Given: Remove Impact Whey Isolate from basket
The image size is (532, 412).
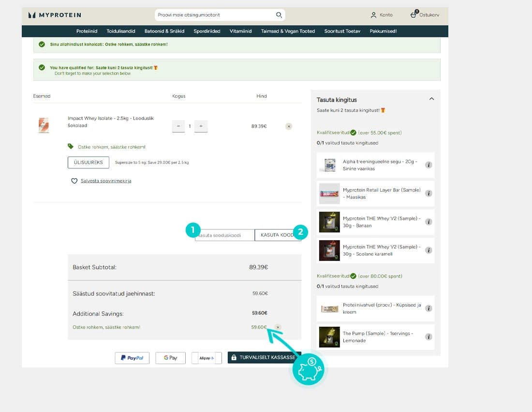Looking at the screenshot, I should (289, 126).
